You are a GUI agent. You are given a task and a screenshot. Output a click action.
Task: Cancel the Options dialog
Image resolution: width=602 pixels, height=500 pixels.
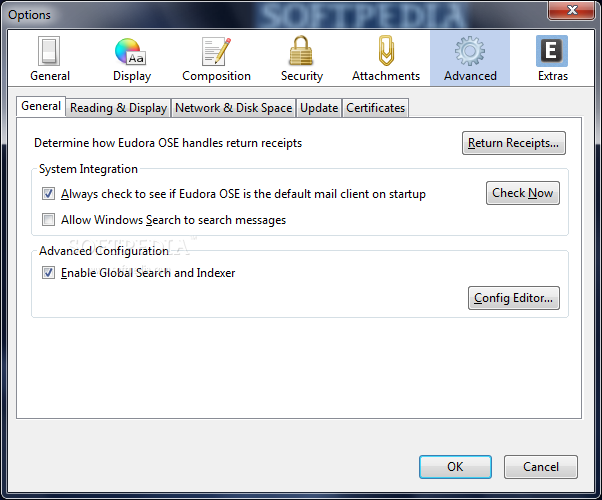tap(541, 467)
